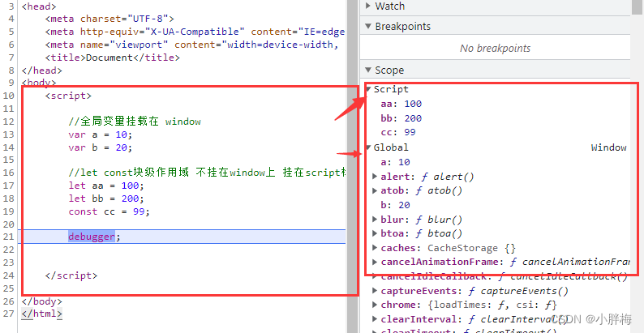
Task: Click the opening <script> tag line
Action: pos(69,96)
